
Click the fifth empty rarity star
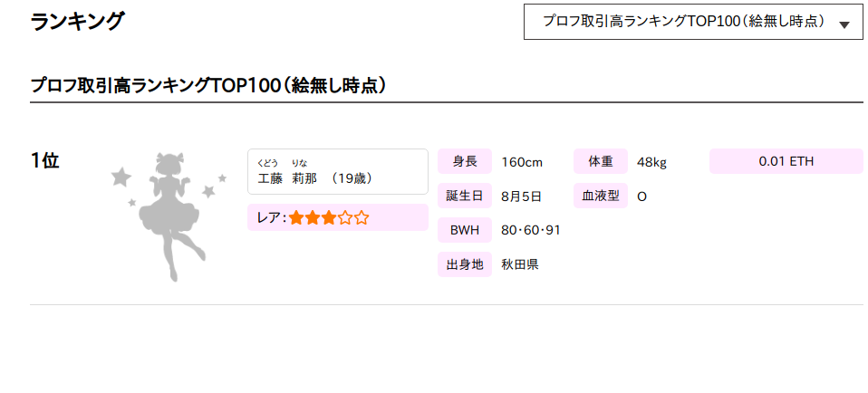click(x=362, y=218)
